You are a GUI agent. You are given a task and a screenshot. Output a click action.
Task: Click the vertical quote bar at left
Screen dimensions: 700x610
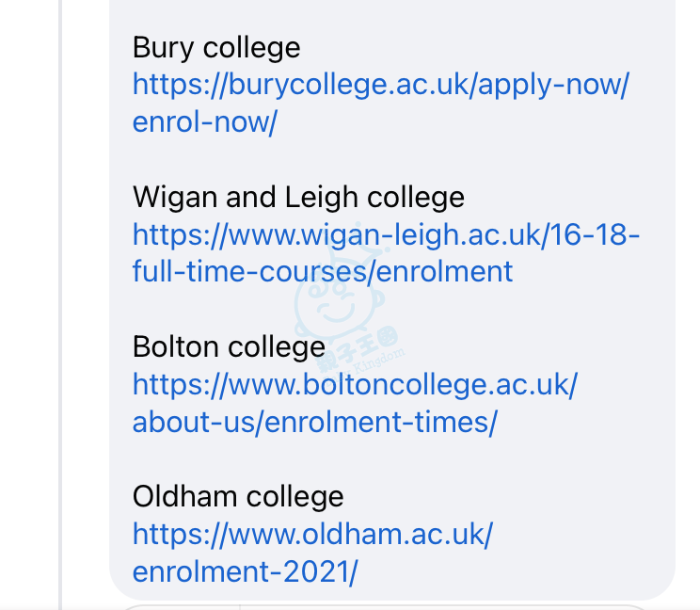coord(60,305)
